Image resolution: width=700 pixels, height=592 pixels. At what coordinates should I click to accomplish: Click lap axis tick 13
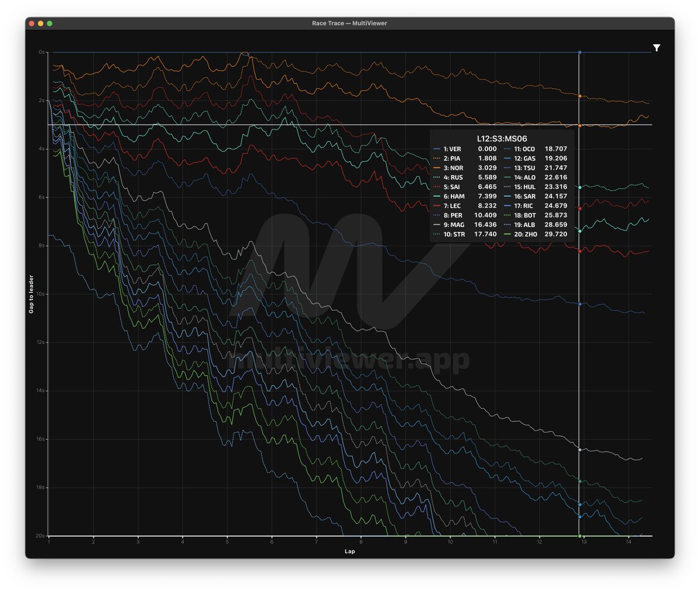(584, 542)
